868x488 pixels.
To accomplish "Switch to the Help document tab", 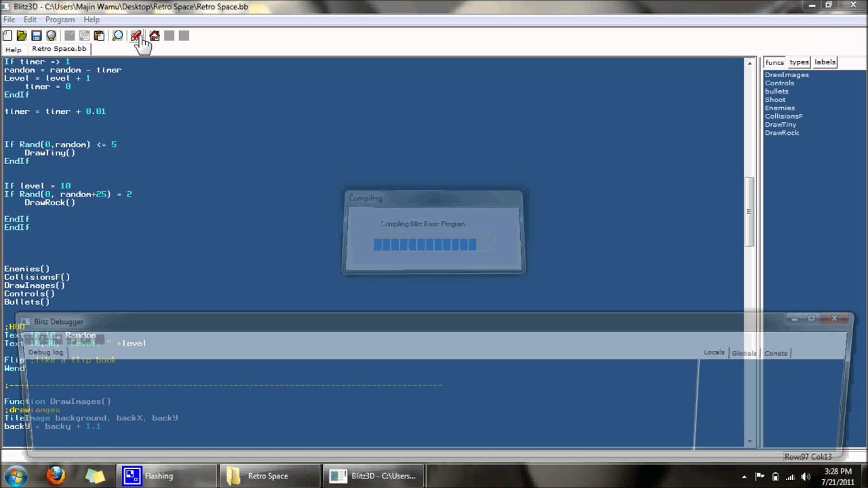I will 13,49.
